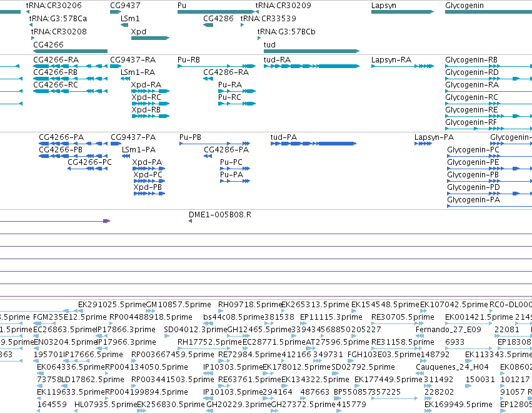This screenshot has height=414, width=532.
Task: Select the LSm1-RA transcript label
Action: (x=138, y=72)
